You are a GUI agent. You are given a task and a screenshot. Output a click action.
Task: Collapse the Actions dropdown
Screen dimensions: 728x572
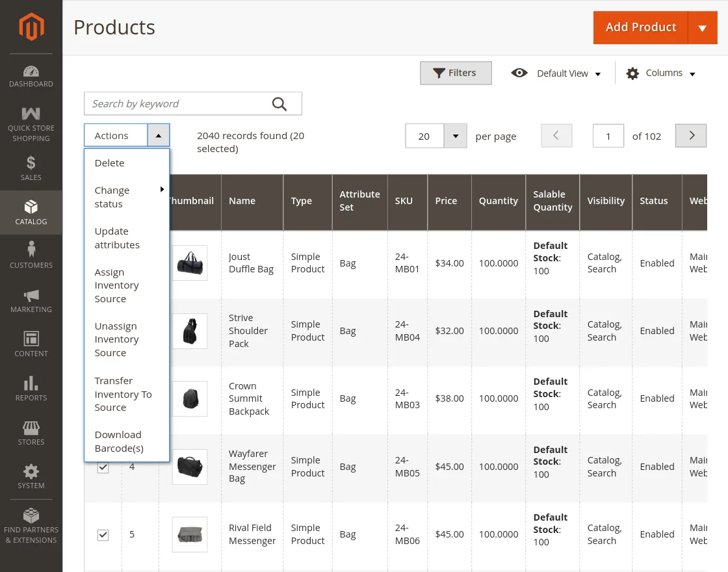point(158,135)
